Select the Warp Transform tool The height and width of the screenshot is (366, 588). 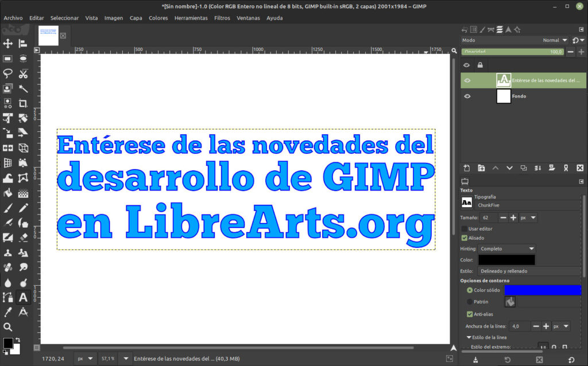[x=8, y=178]
